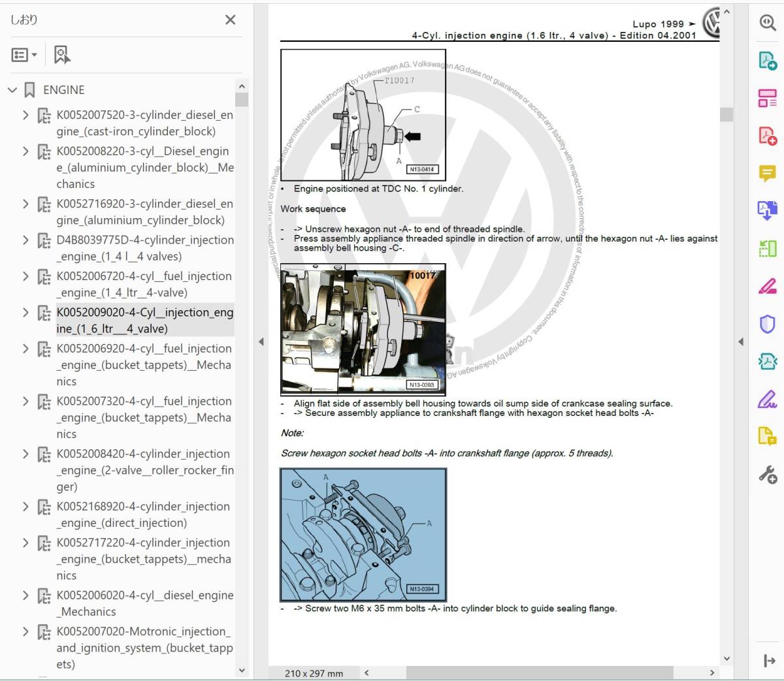Image resolution: width=784 pixels, height=681 pixels.
Task: Open bookmark K0052168920-4-cylinder_injection_engine_(direct_injection)
Action: [x=144, y=515]
